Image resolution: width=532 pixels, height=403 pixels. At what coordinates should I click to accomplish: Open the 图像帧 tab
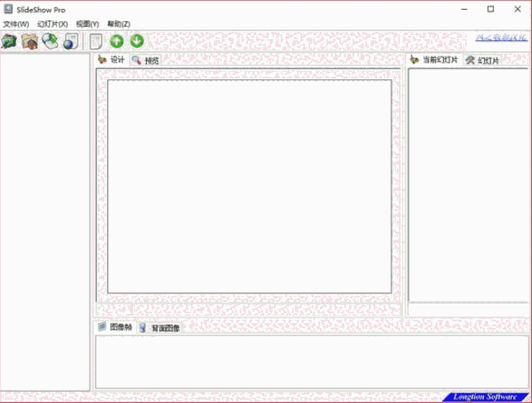[x=115, y=327]
